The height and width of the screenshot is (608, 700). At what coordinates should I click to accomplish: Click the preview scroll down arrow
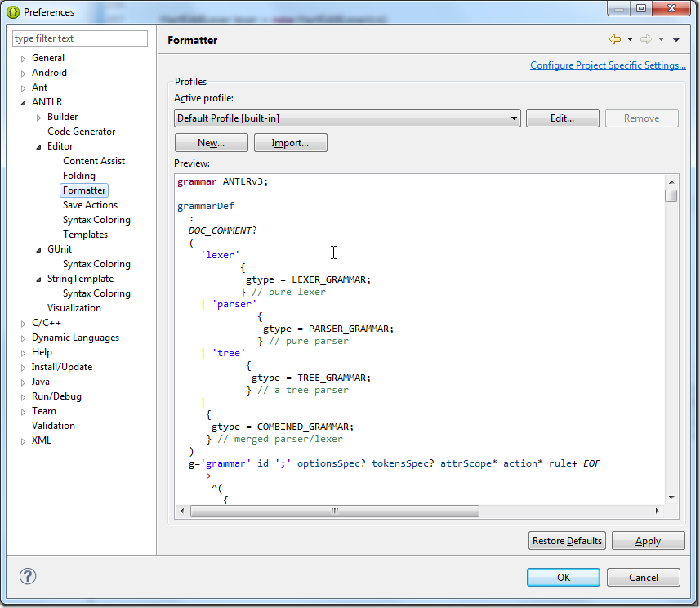pyautogui.click(x=671, y=497)
